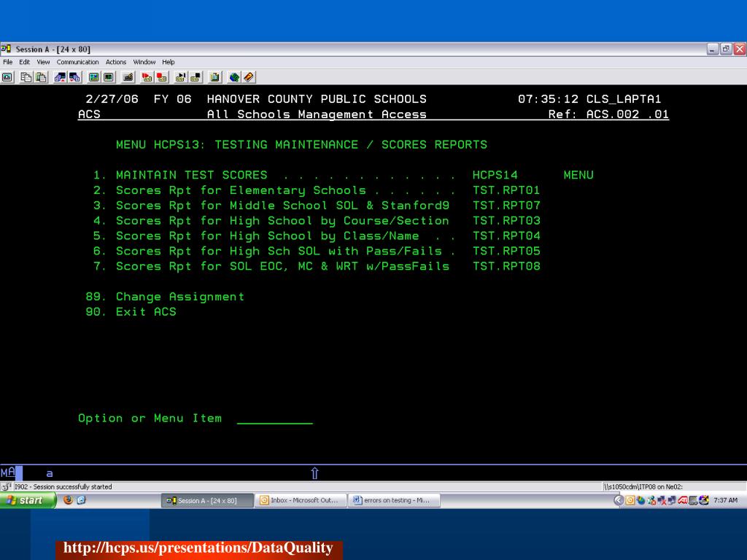Viewport: 747px width, 560px height.
Task: Click the TST.RPT05 code
Action: (506, 251)
